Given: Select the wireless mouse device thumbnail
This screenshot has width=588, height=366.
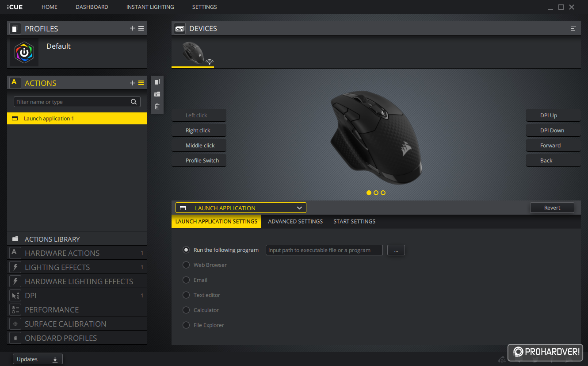Looking at the screenshot, I should click(x=193, y=53).
